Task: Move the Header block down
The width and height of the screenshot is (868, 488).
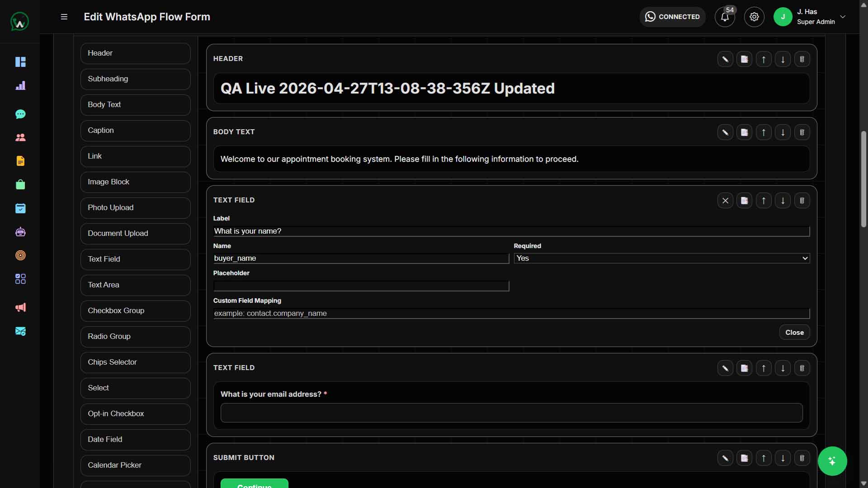Action: click(x=783, y=59)
